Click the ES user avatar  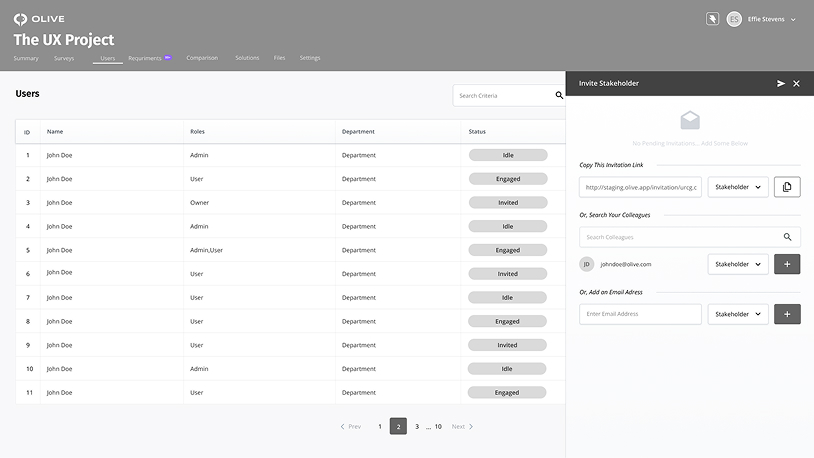click(734, 19)
